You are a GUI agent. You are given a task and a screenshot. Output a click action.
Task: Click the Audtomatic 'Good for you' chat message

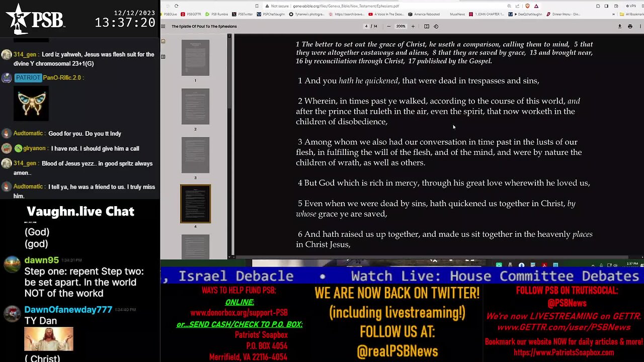click(x=85, y=134)
